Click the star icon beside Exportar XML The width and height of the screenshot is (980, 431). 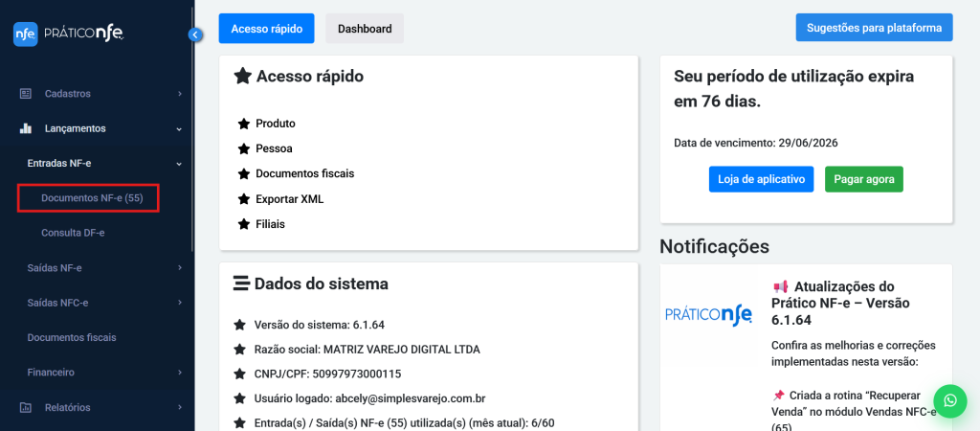pos(243,199)
